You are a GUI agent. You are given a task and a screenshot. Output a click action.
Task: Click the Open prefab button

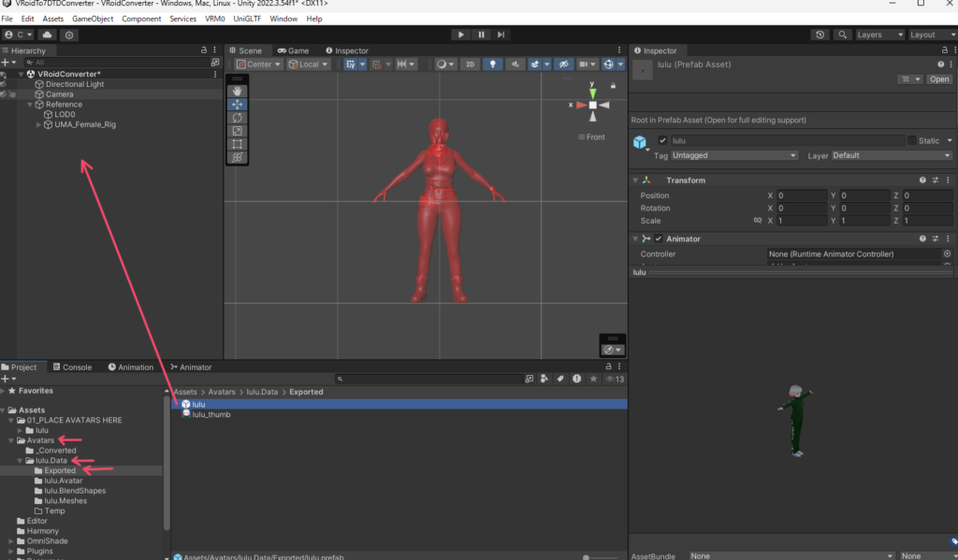point(939,79)
